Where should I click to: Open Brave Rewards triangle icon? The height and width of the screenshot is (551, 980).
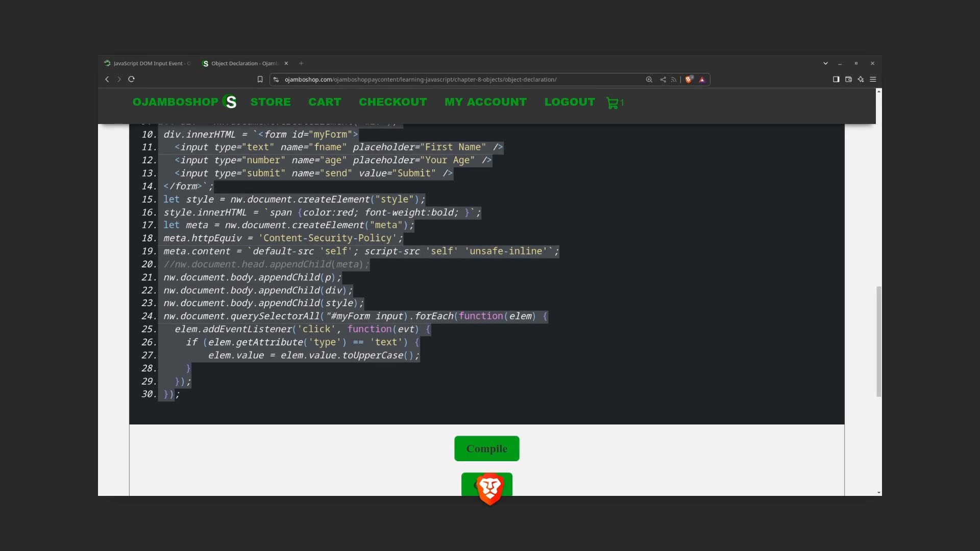[x=702, y=80]
